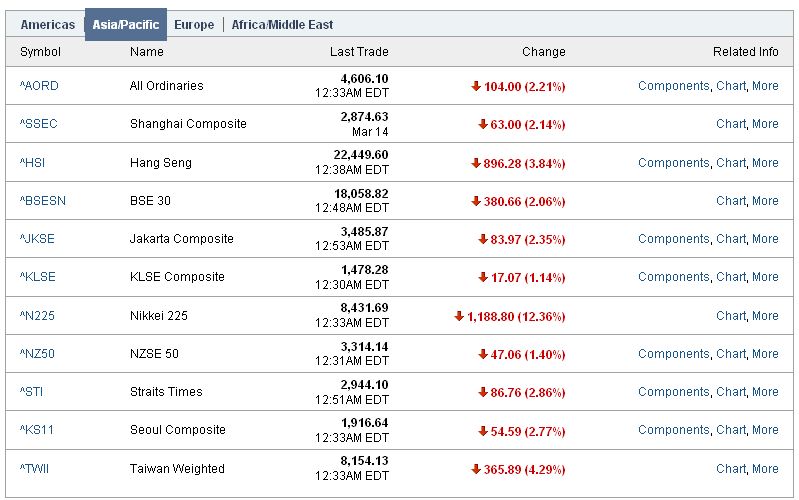Open the ^SSEC symbol link
Viewport: 799px width, 500px height.
coord(39,124)
